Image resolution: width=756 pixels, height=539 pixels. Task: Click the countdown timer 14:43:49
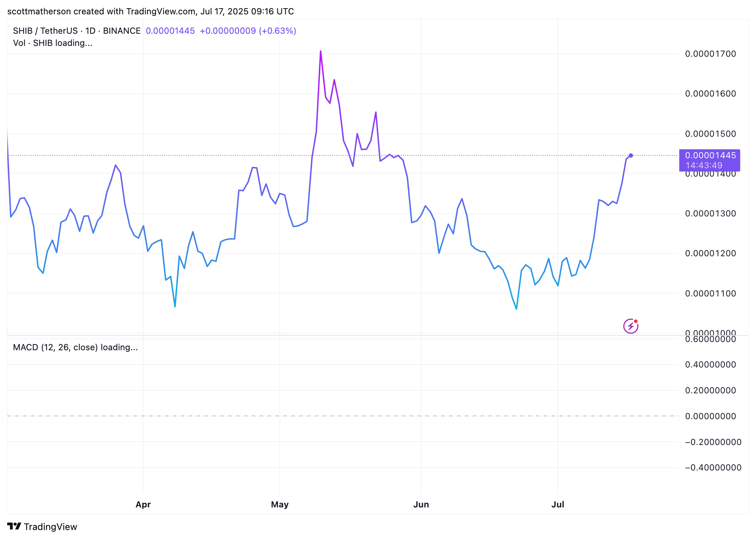pyautogui.click(x=704, y=165)
